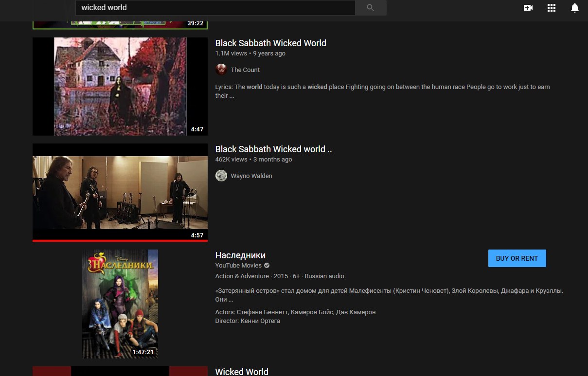Open the bottom Wicked World video title

(x=242, y=372)
